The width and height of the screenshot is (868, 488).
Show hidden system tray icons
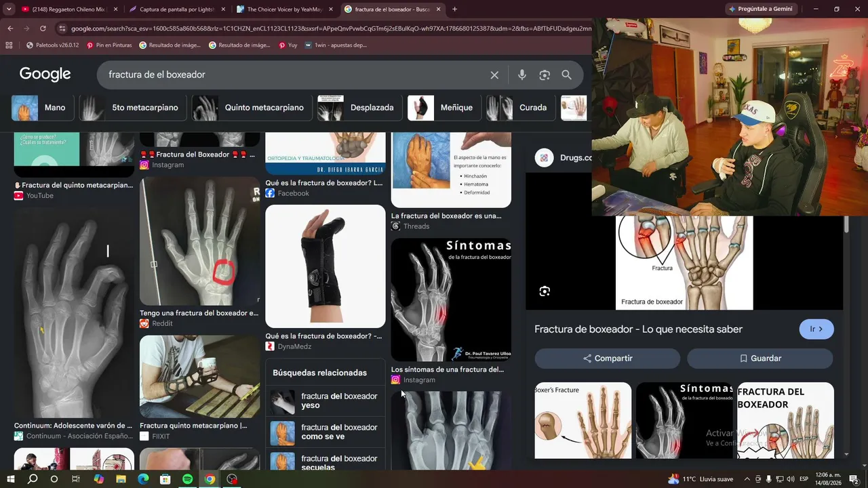(747, 479)
